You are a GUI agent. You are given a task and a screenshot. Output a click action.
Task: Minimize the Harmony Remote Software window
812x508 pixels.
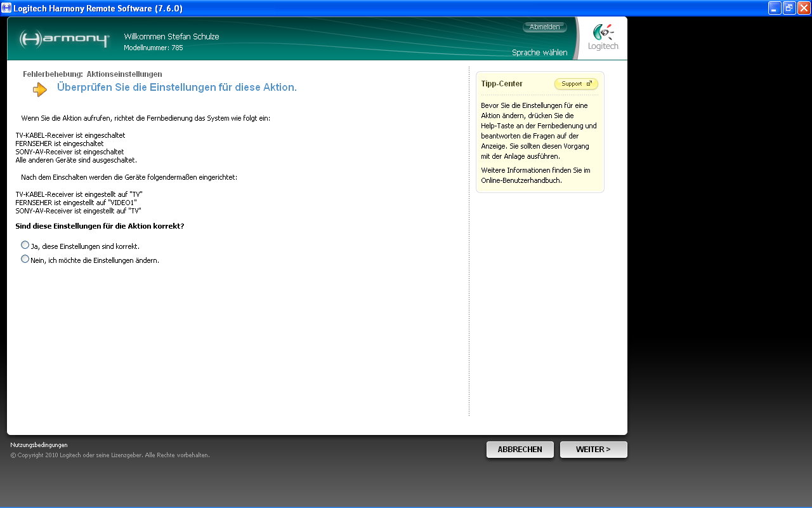775,8
